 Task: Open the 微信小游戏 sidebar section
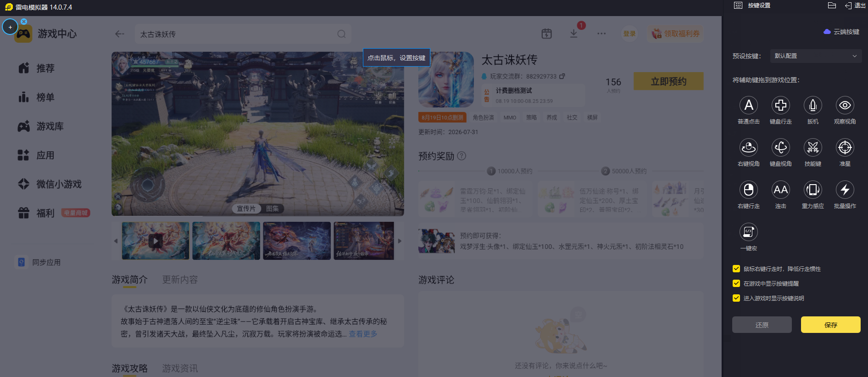pos(50,184)
